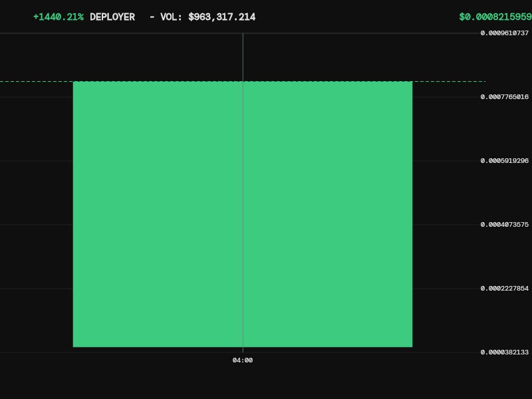Click the +1440.21% change value

tap(59, 17)
